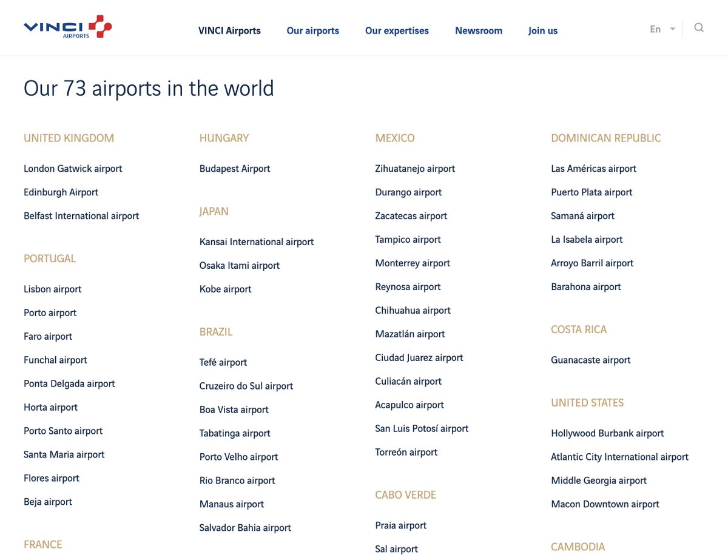728x560 pixels.
Task: Open Beja airport link
Action: [x=48, y=502]
